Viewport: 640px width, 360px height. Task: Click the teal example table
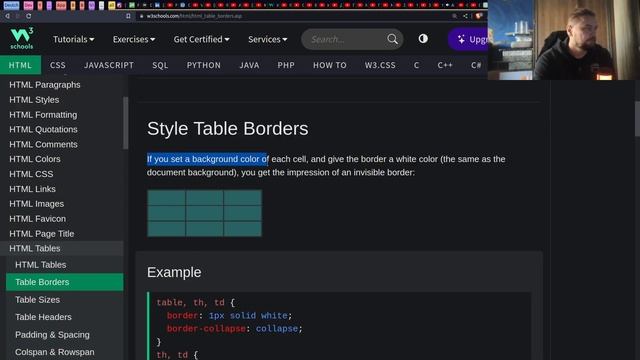point(204,213)
